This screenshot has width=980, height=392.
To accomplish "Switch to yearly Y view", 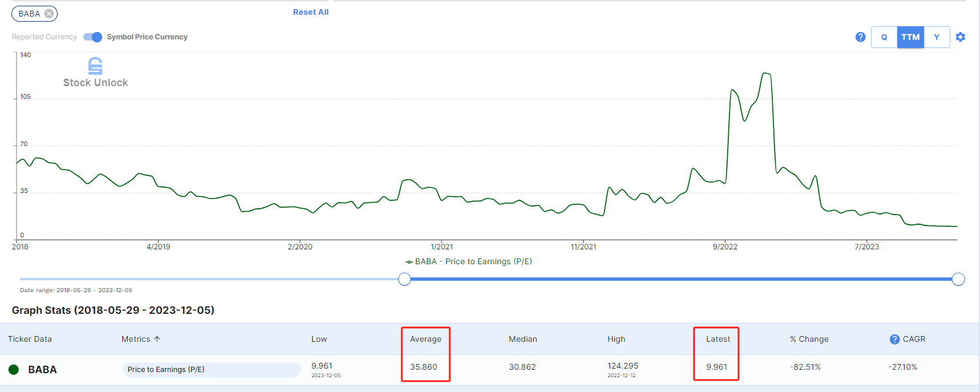I will point(937,37).
